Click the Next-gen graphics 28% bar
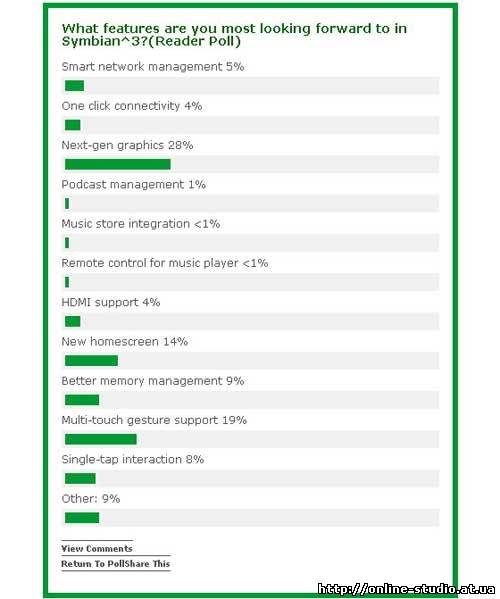The height and width of the screenshot is (599, 500). [x=118, y=164]
